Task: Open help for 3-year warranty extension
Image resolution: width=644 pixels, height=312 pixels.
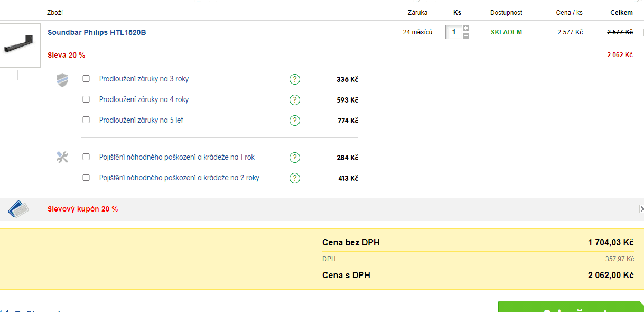Action: click(295, 79)
